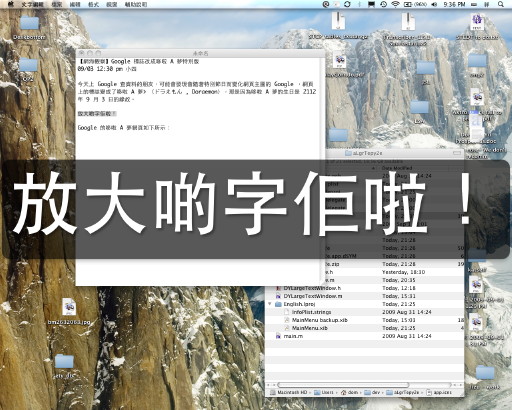The width and height of the screenshot is (512, 410).
Task: Click dom home in Finder path bar
Action: [349, 392]
